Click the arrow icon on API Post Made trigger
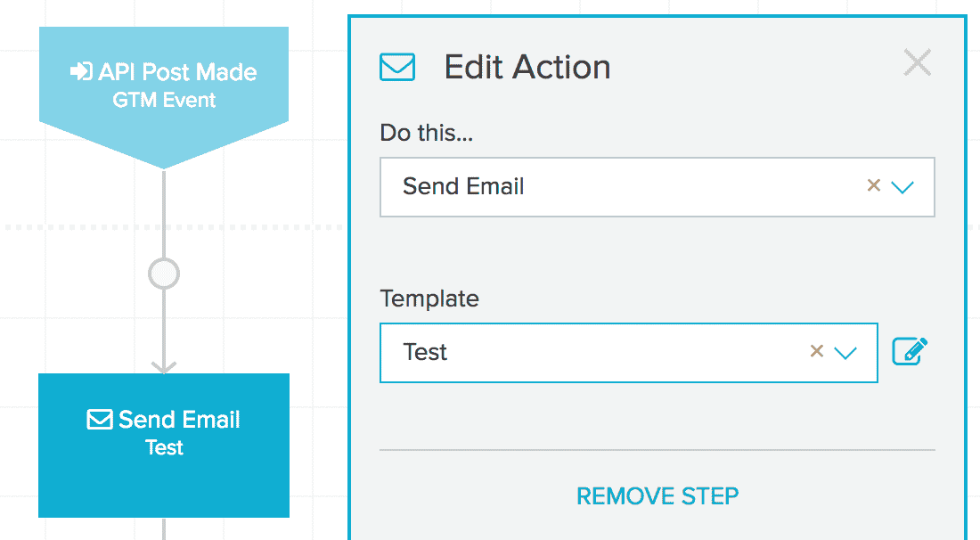 (x=82, y=72)
